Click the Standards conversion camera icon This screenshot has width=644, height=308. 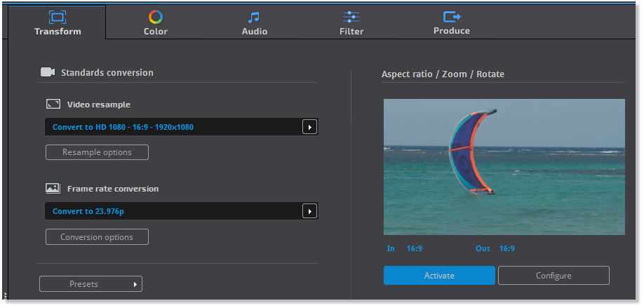tap(48, 72)
